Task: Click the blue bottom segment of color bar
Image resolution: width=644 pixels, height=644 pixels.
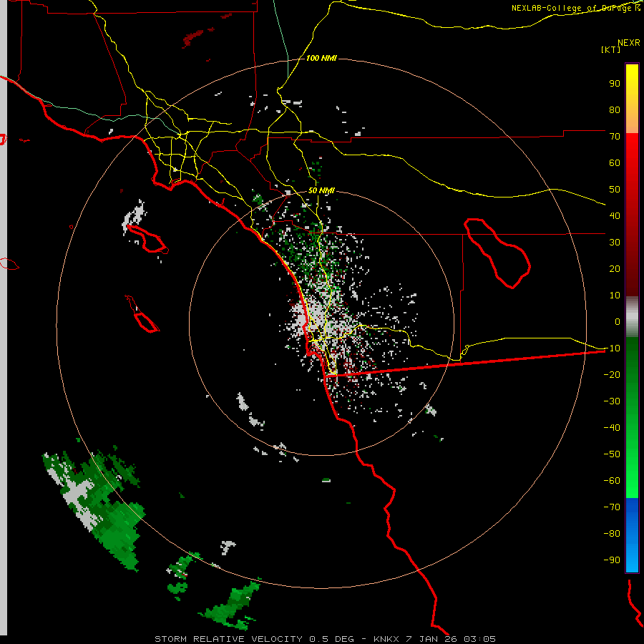Action: point(632,535)
